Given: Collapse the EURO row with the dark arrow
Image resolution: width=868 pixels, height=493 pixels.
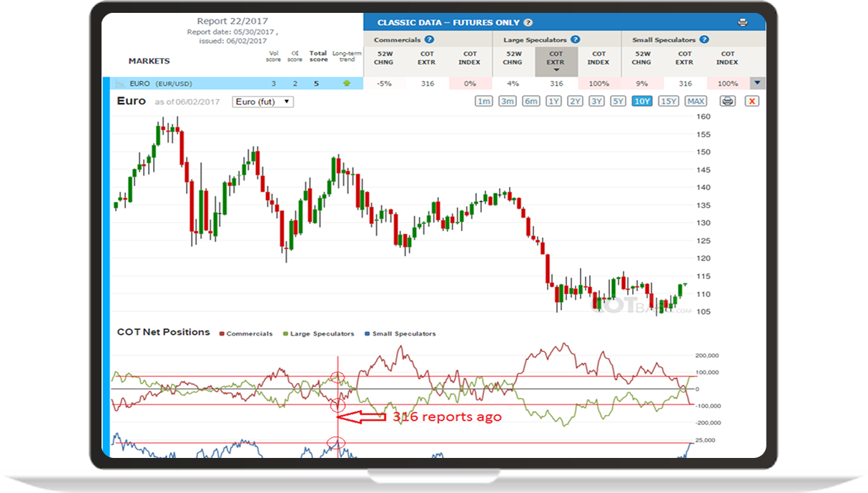Looking at the screenshot, I should [x=756, y=83].
